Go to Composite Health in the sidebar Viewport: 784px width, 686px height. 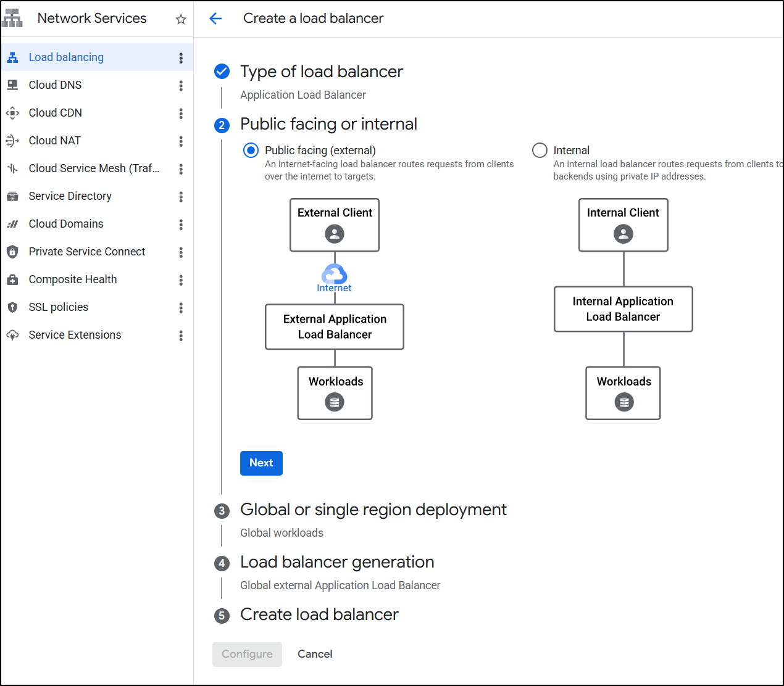[72, 279]
